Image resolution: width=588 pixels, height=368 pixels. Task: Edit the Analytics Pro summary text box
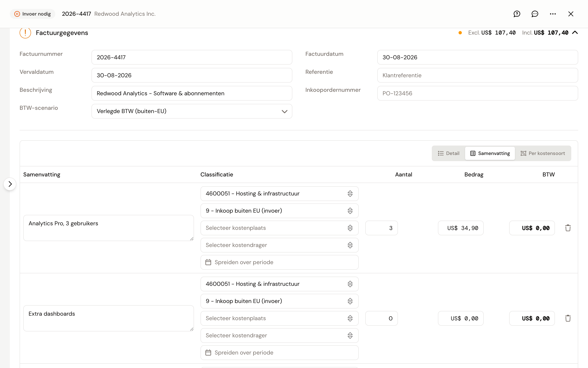109,228
